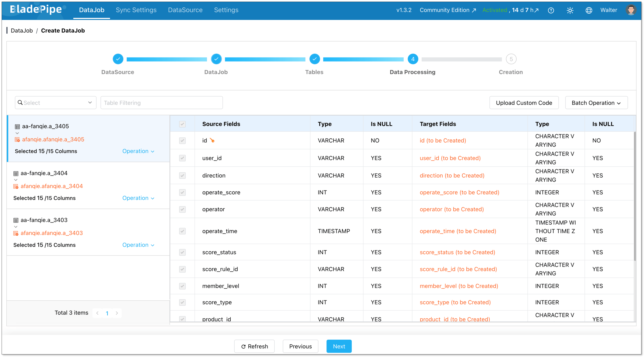This screenshot has height=357, width=644.
Task: Toggle the operate_time row checkbox
Action: pyautogui.click(x=182, y=231)
